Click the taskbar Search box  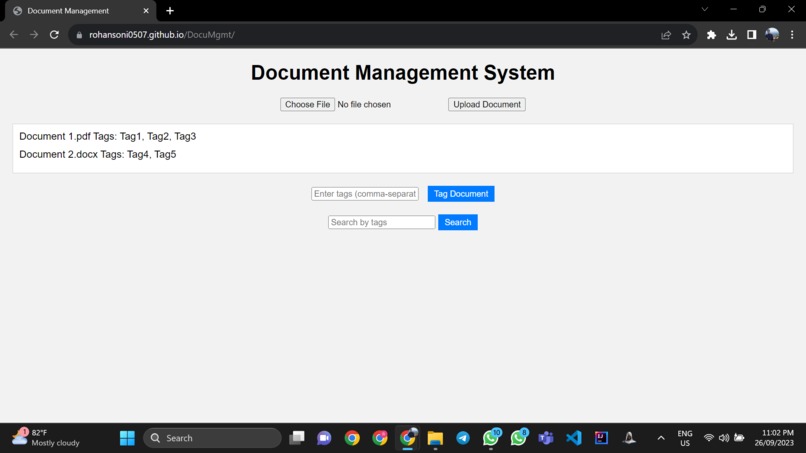(212, 438)
